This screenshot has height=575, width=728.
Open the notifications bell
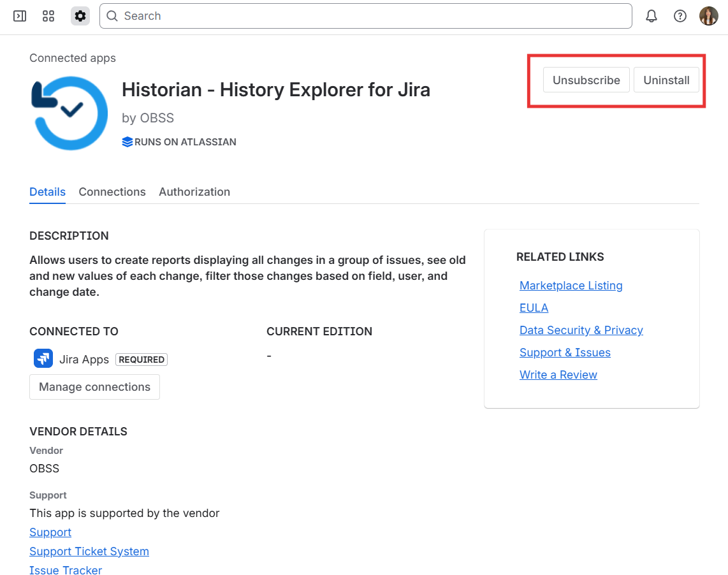point(651,15)
